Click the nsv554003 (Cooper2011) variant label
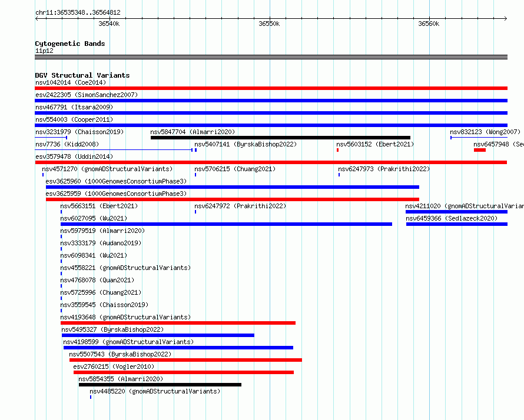This screenshot has height=420, width=524. click(74, 119)
